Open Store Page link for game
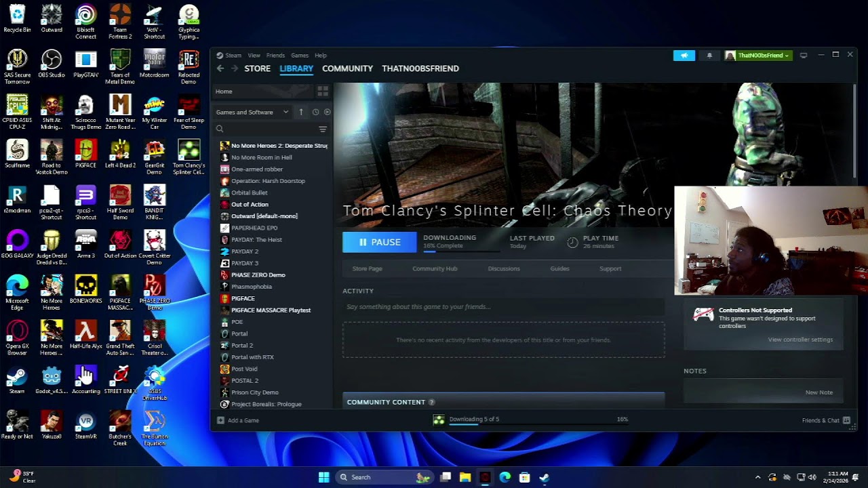Image resolution: width=868 pixels, height=488 pixels. coord(367,268)
